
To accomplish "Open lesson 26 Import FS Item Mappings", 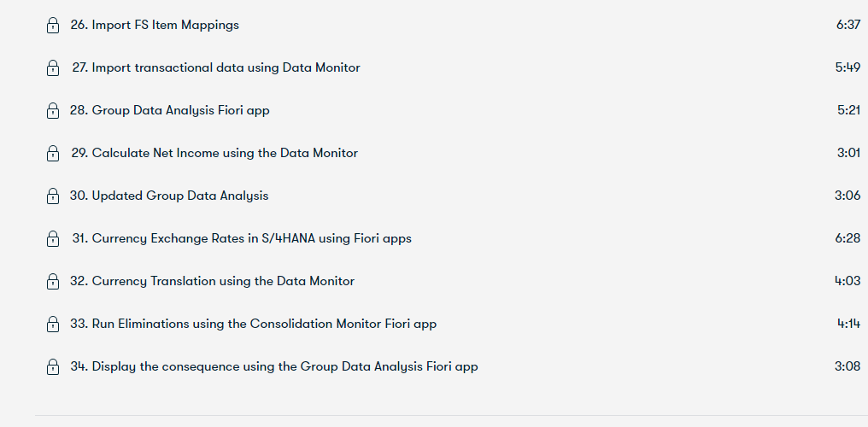I will 155,25.
